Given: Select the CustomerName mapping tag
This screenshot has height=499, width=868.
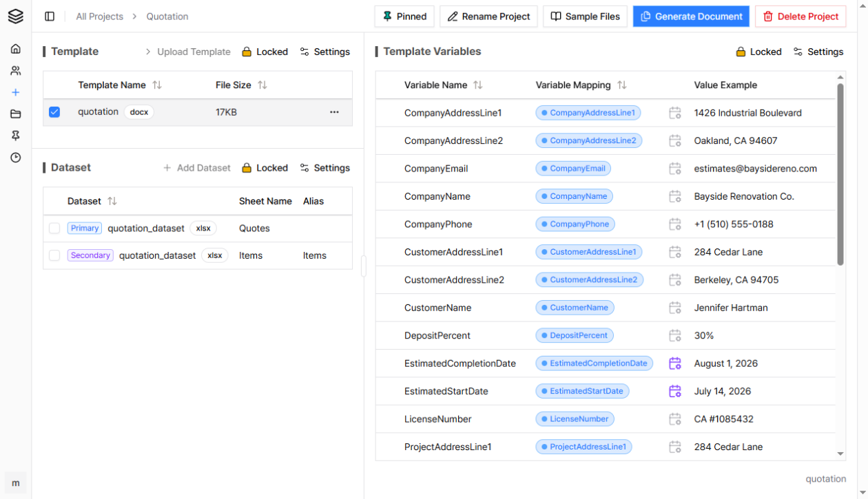Looking at the screenshot, I should pos(575,308).
